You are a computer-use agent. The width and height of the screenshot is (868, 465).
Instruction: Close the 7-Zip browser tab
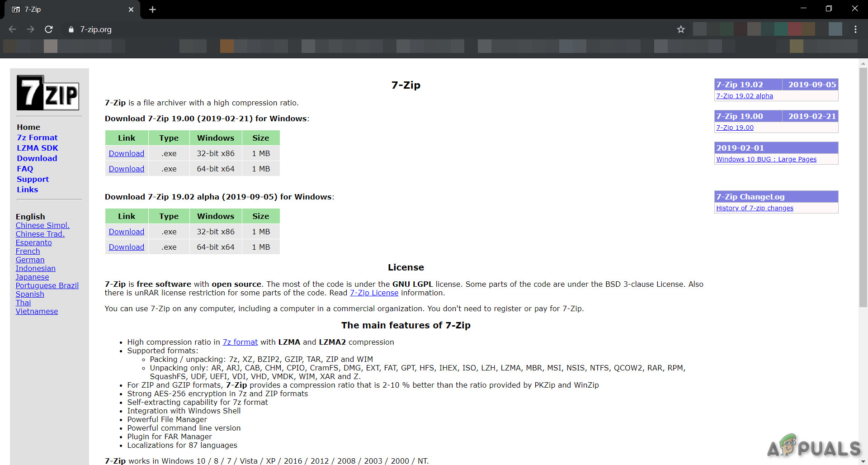(131, 9)
